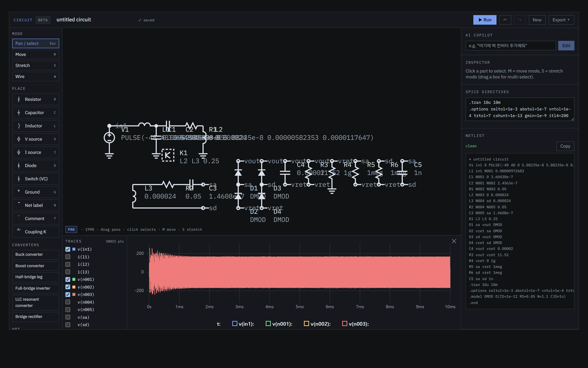Insert the Boost converter template

coord(35,266)
